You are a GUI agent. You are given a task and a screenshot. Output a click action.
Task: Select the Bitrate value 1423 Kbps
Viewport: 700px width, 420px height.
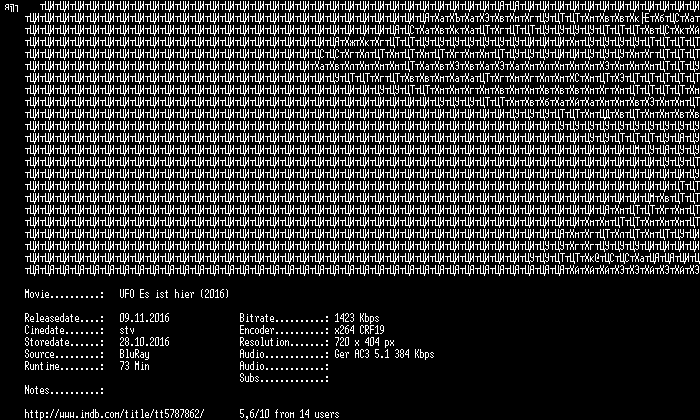click(357, 318)
